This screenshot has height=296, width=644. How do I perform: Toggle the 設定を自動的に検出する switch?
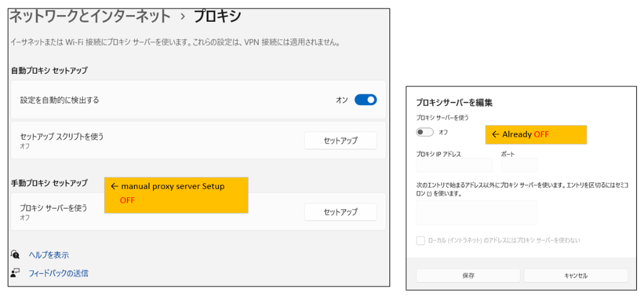pos(365,99)
